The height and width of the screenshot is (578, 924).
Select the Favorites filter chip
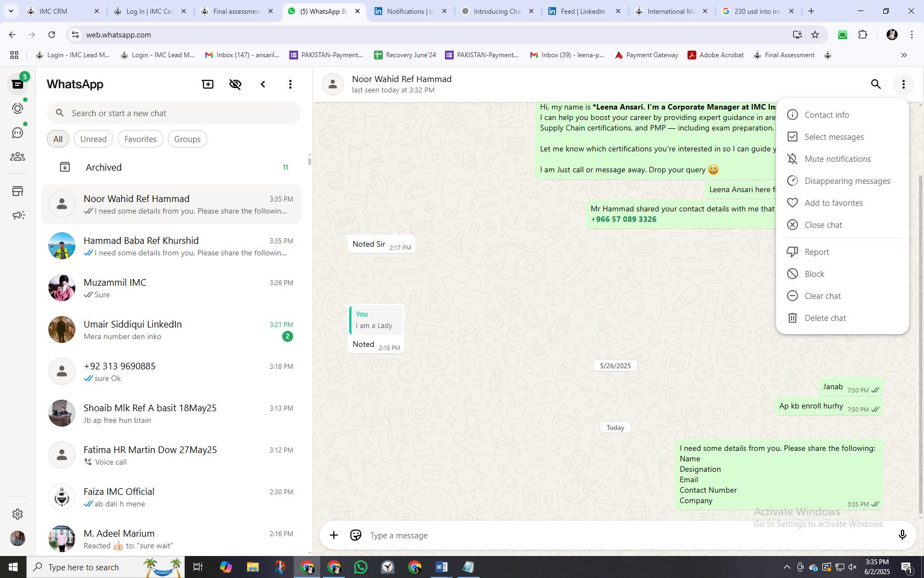coord(140,139)
